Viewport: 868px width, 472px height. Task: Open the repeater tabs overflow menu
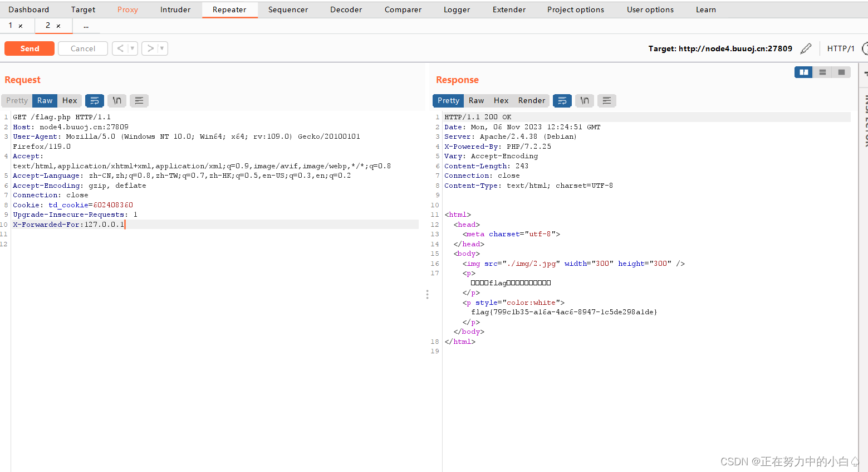tap(86, 26)
